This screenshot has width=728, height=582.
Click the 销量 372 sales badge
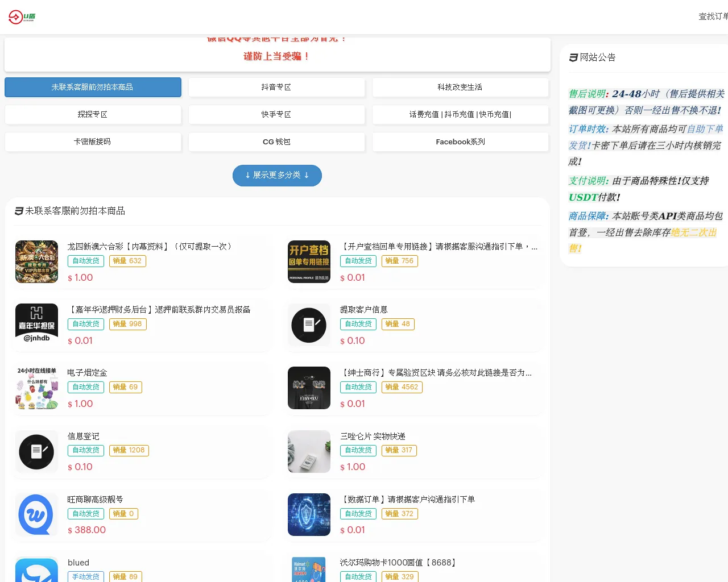(400, 513)
